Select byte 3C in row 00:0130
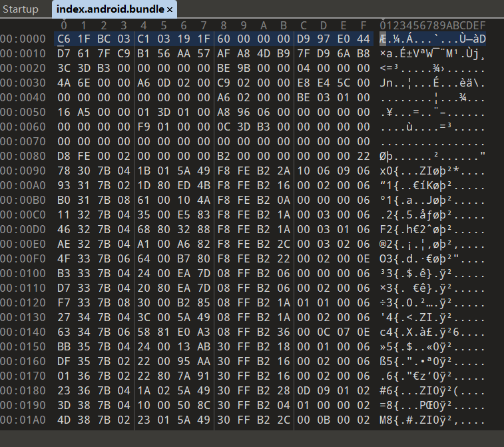 (x=144, y=317)
